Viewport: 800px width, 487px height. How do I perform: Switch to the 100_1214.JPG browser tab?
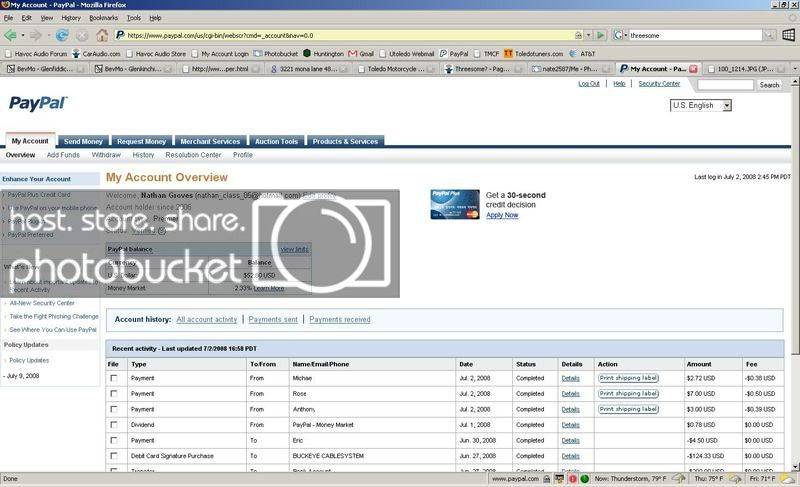tap(745, 68)
